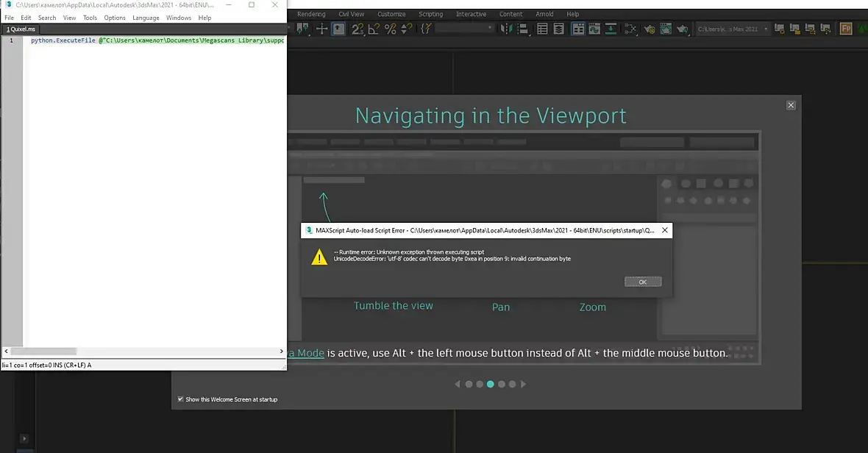868x453 pixels.
Task: Open the Material Editor node icon
Action: (x=630, y=29)
